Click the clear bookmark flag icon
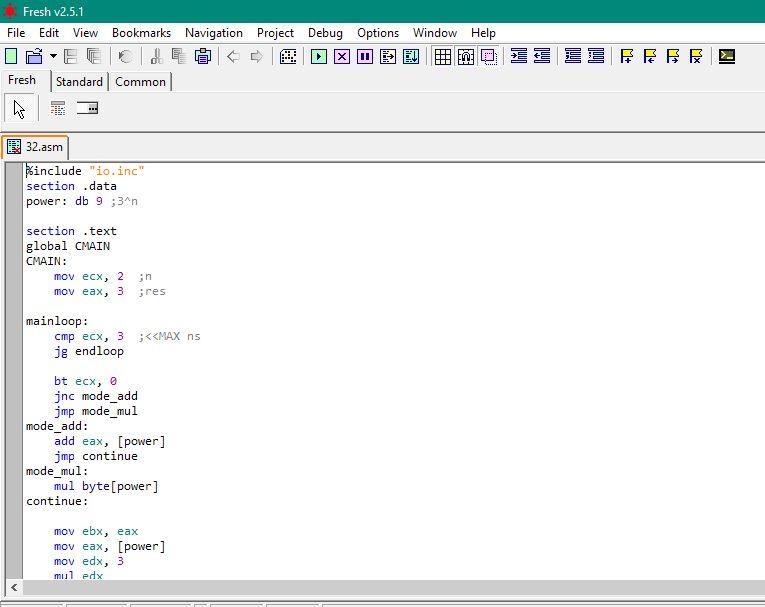 pyautogui.click(x=696, y=57)
